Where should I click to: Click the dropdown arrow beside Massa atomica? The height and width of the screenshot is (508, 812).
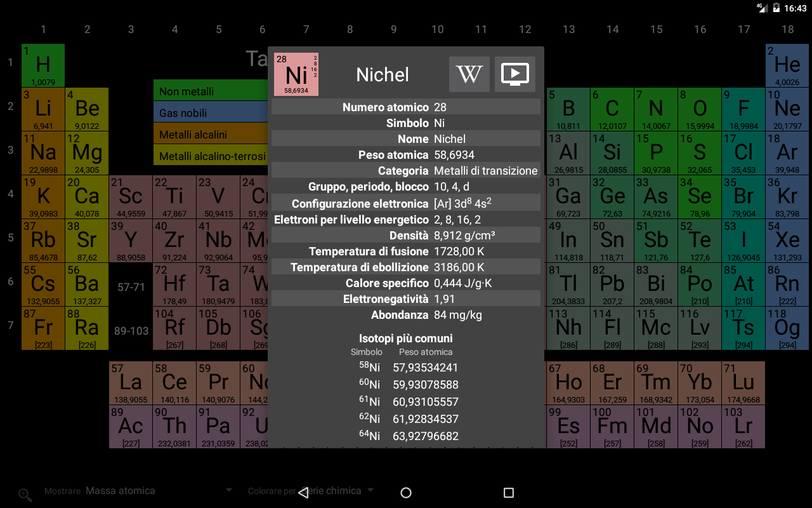229,490
